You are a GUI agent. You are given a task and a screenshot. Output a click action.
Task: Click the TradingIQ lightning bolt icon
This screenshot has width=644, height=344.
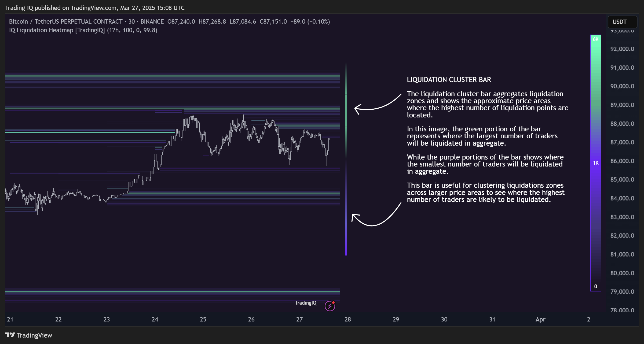click(x=330, y=306)
